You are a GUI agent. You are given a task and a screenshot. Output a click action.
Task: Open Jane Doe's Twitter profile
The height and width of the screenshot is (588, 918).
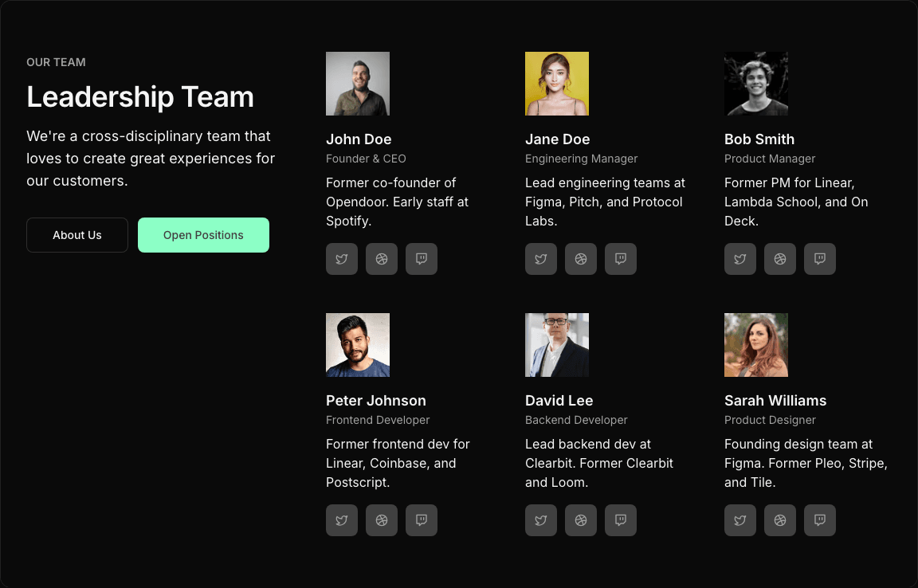[x=541, y=259]
